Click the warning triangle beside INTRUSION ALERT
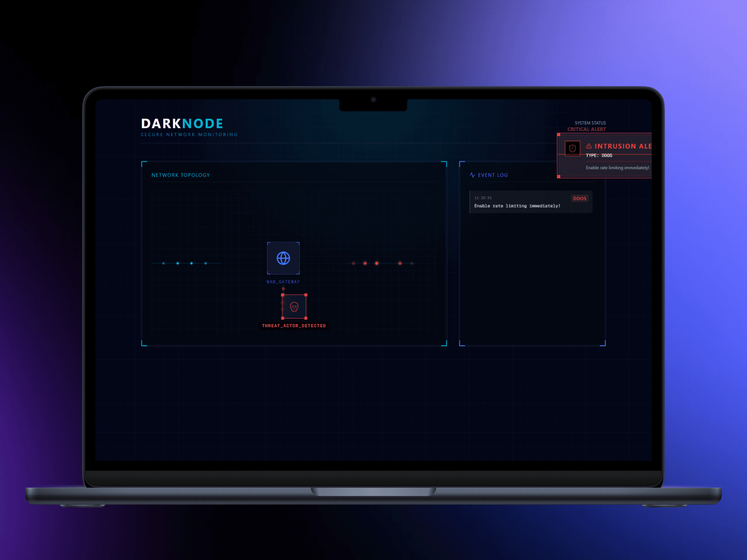The width and height of the screenshot is (747, 560). coord(589,146)
